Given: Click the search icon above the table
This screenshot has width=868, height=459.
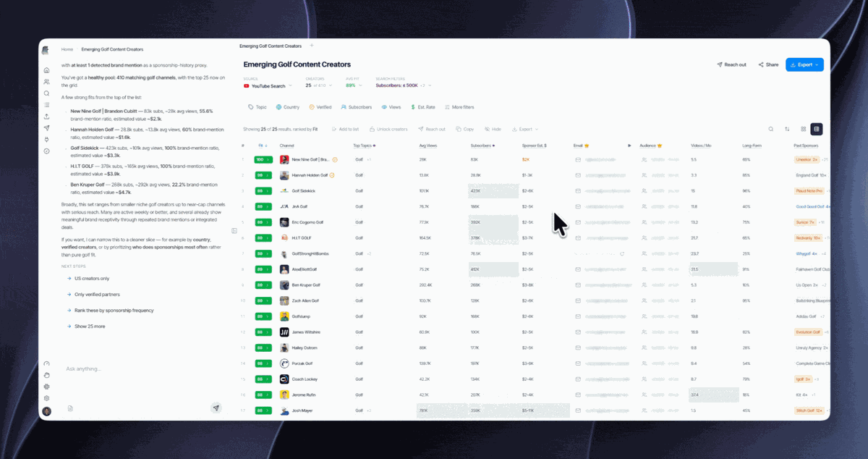Looking at the screenshot, I should point(770,129).
